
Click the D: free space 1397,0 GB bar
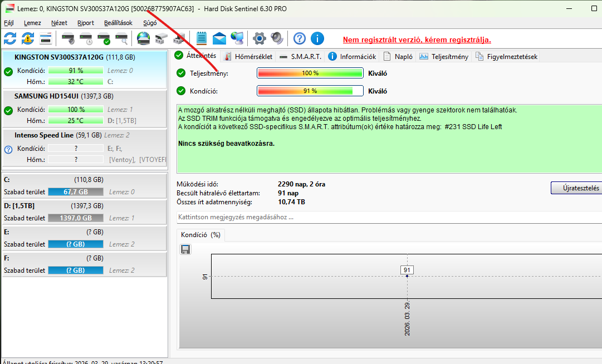click(76, 218)
